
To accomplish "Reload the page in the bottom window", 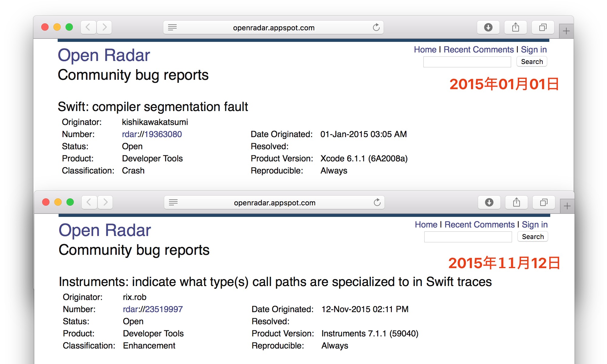I will [377, 202].
